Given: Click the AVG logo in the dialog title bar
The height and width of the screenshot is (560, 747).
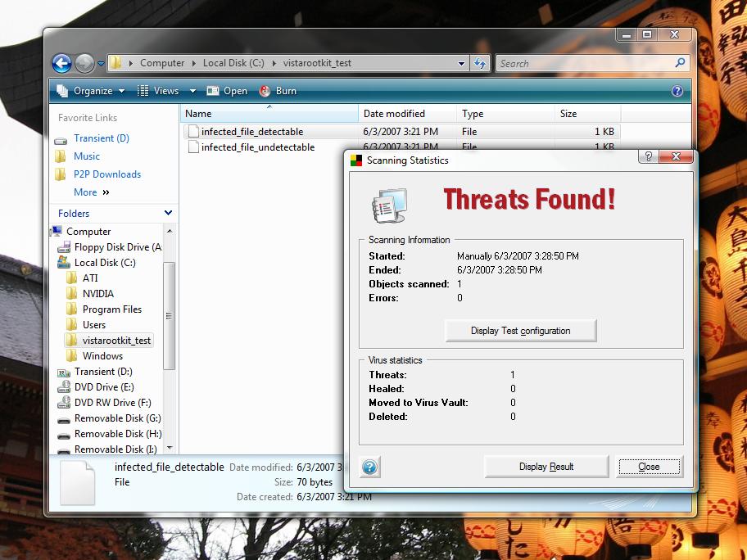Looking at the screenshot, I should click(x=356, y=160).
